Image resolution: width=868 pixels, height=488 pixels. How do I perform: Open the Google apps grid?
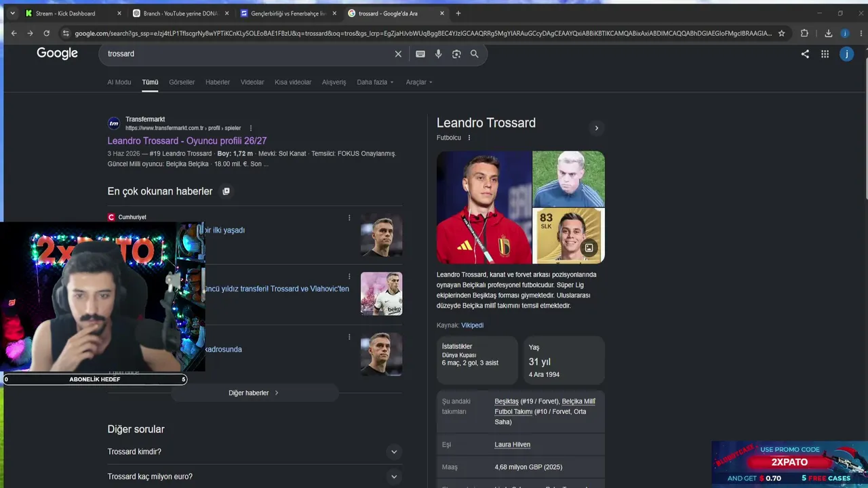(x=825, y=54)
